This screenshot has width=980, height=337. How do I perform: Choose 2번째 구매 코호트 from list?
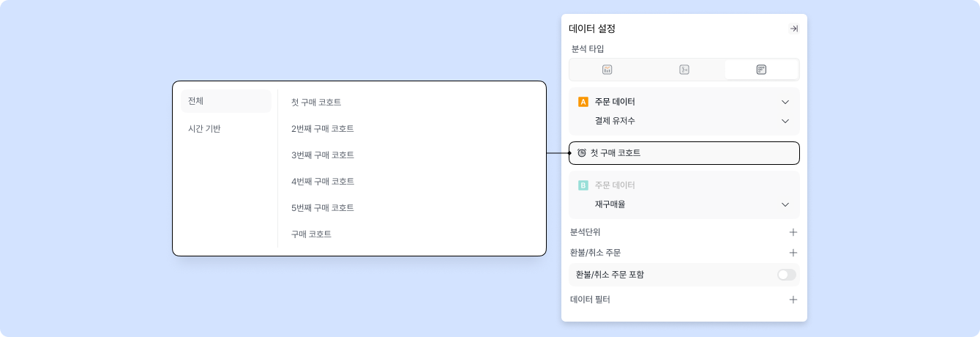click(x=323, y=129)
